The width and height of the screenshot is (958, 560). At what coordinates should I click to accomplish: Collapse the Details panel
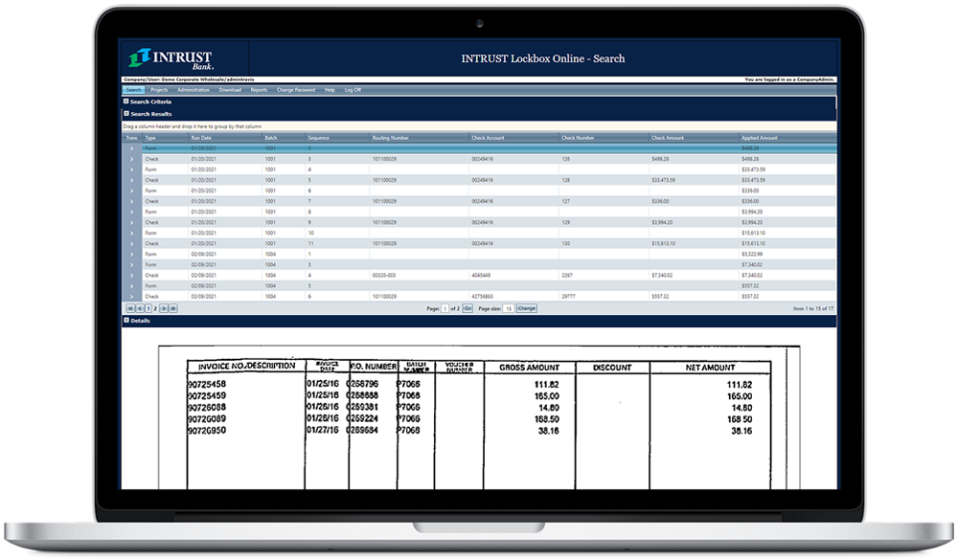point(126,321)
